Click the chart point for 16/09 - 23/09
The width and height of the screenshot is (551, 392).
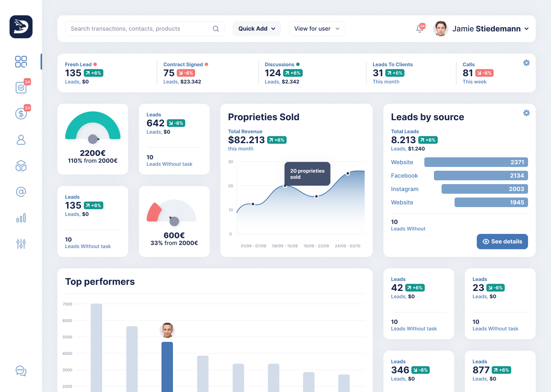tap(316, 196)
